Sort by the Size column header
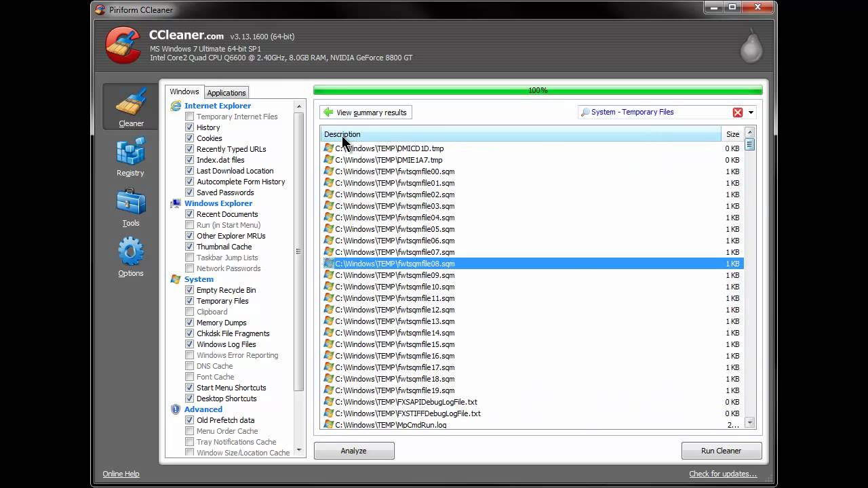The width and height of the screenshot is (868, 488). 732,134
